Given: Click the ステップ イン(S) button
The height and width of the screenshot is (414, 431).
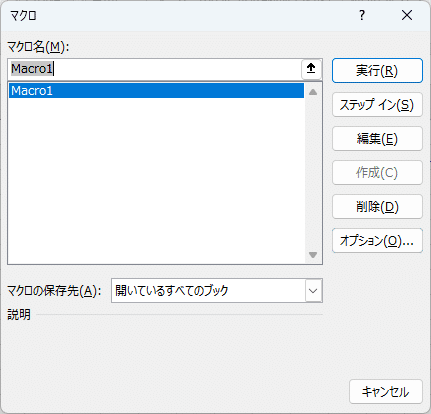Looking at the screenshot, I should [377, 105].
